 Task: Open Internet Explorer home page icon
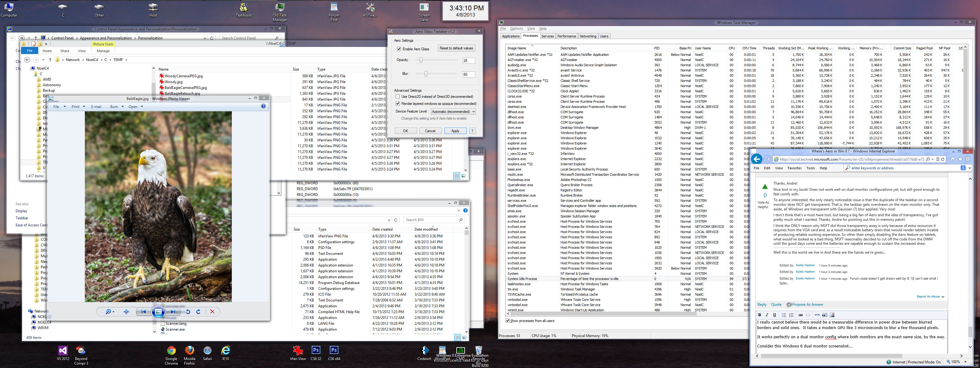[x=953, y=159]
